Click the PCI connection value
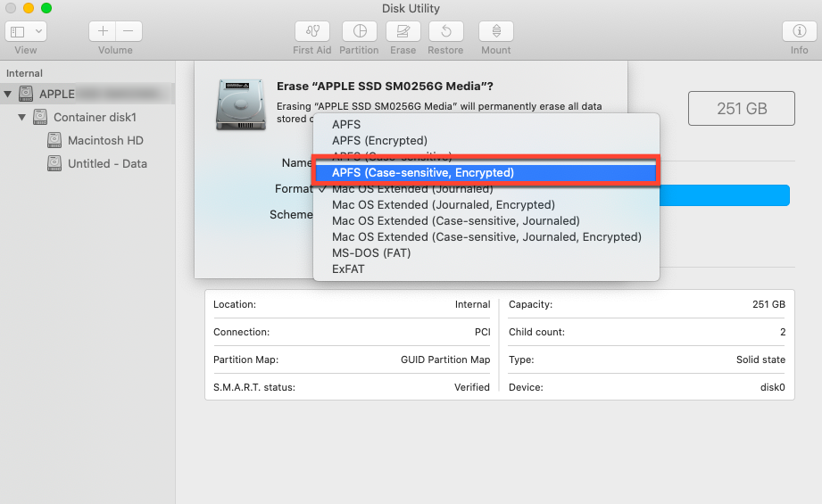 point(482,332)
